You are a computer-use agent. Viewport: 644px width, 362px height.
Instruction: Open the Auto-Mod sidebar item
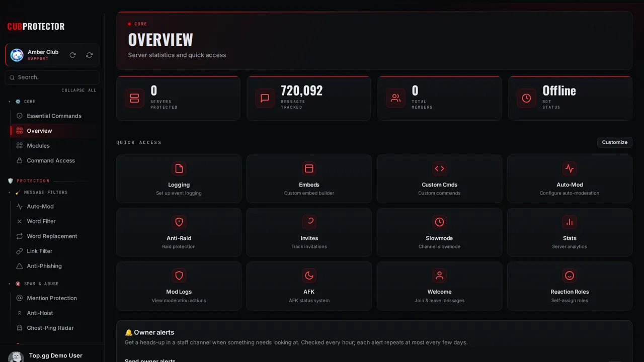pos(54,207)
